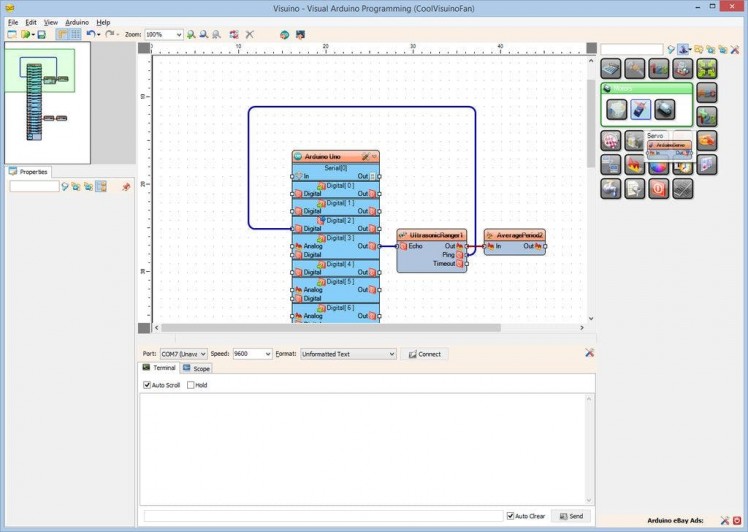Click the Save project toolbar icon
The image size is (748, 532).
click(41, 34)
